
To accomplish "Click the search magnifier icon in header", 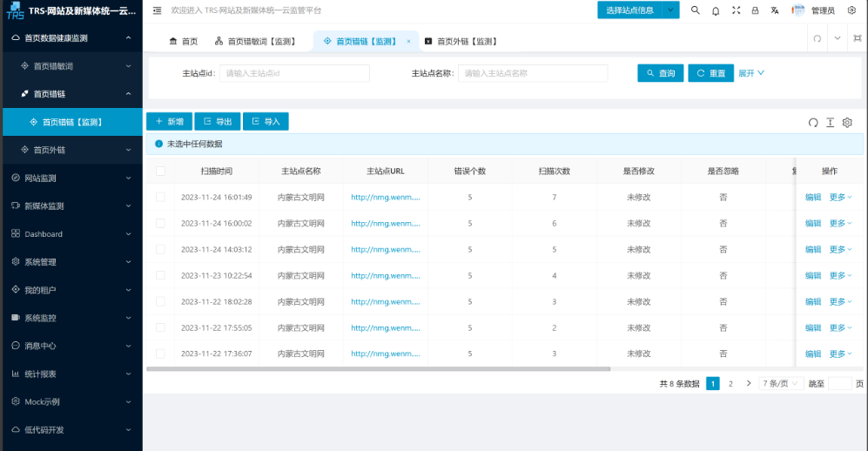I will coord(695,10).
